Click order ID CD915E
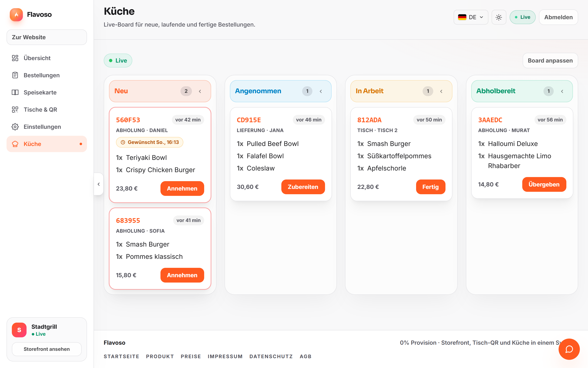Viewport: 588px width, 368px height. point(249,120)
